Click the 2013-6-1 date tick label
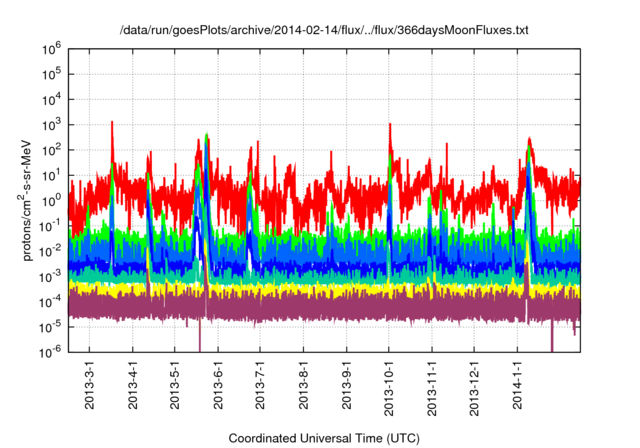 (x=218, y=389)
